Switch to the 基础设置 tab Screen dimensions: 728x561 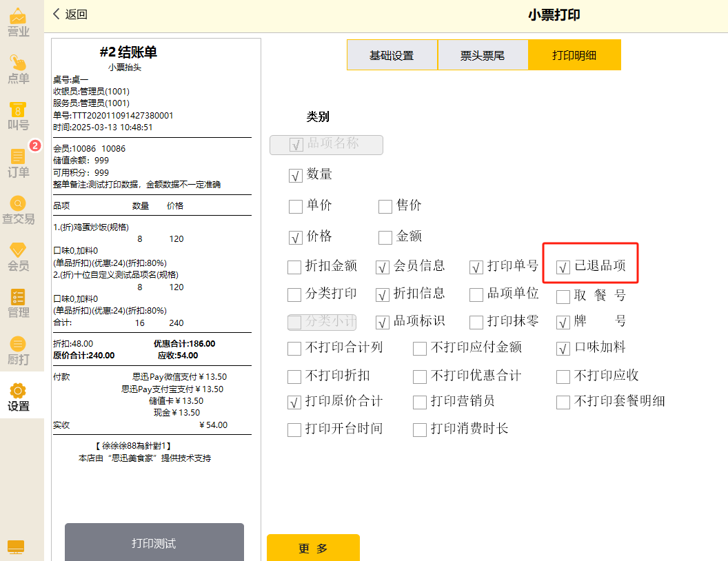coord(392,55)
